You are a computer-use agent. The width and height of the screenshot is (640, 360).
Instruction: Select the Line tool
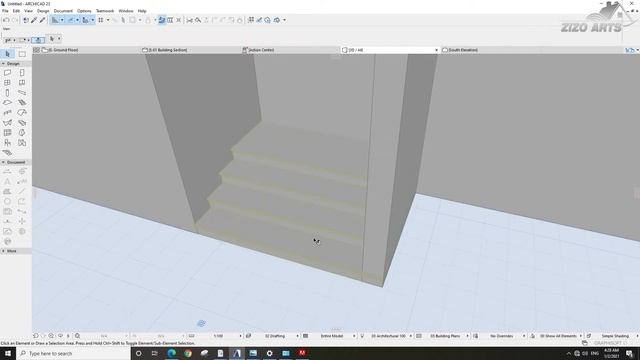[x=22, y=191]
